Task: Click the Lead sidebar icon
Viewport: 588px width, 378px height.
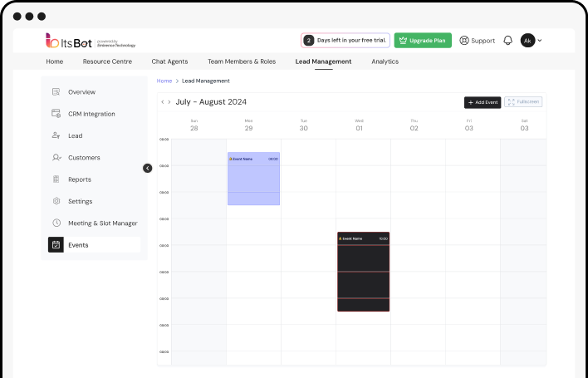Action: (x=56, y=135)
